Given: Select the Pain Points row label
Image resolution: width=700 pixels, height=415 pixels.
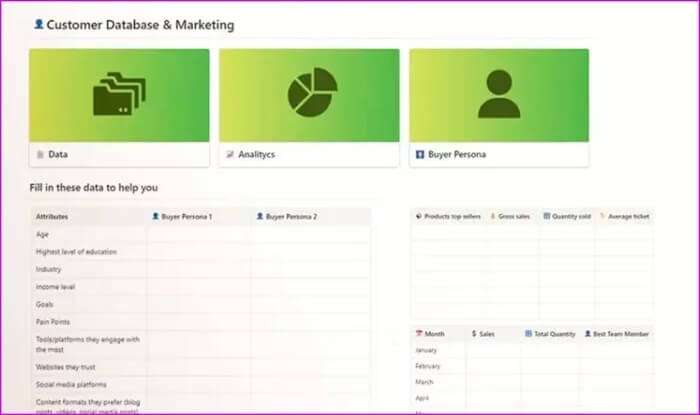Looking at the screenshot, I should 53,322.
